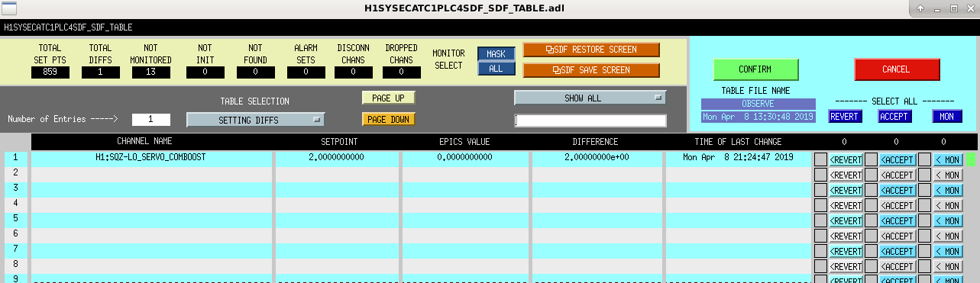Click < MON button for row 3
The image size is (980, 283).
[948, 190]
